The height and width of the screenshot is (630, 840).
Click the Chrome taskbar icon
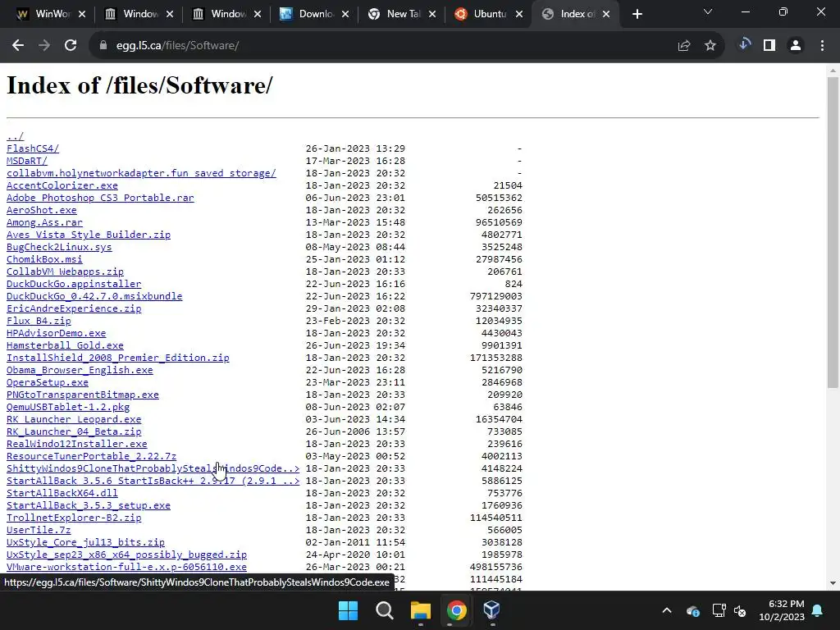pyautogui.click(x=456, y=610)
